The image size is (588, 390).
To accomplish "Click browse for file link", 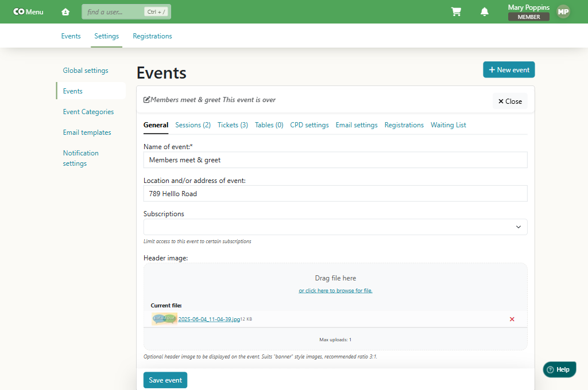I will point(335,291).
